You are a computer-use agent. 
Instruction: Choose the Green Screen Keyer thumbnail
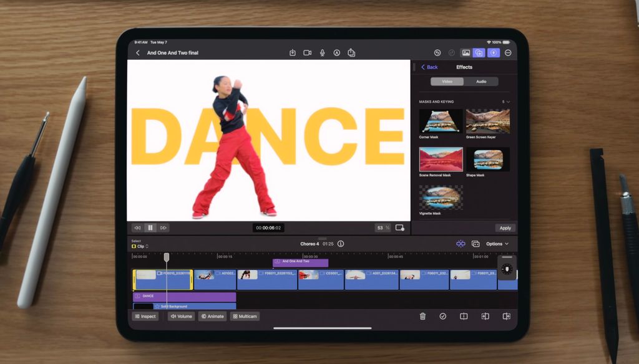tap(488, 121)
